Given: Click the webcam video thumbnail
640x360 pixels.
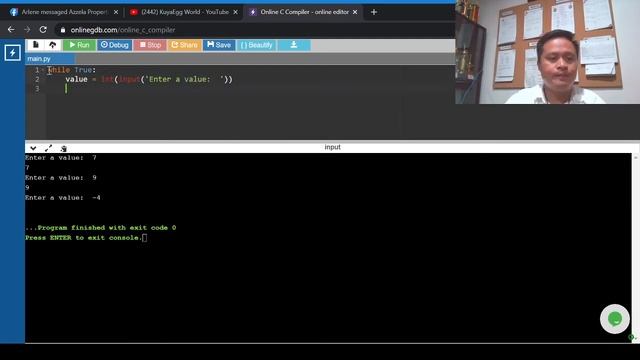Looking at the screenshot, I should [547, 52].
